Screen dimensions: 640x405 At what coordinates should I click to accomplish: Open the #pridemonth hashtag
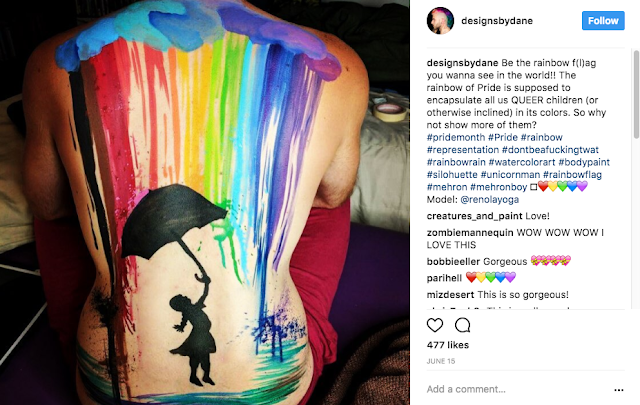[x=456, y=137]
